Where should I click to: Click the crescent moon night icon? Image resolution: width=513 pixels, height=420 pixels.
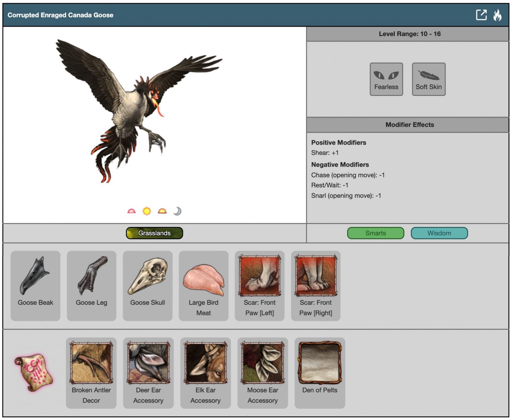[177, 211]
